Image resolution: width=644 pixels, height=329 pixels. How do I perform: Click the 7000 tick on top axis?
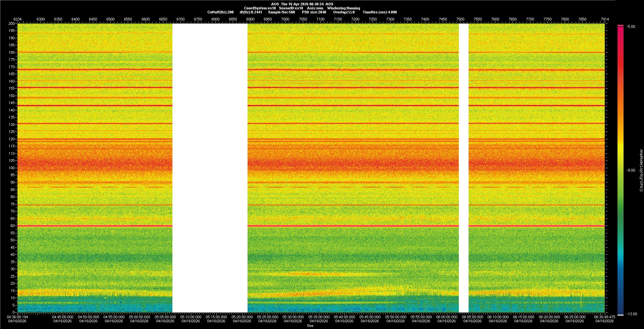[x=285, y=19]
